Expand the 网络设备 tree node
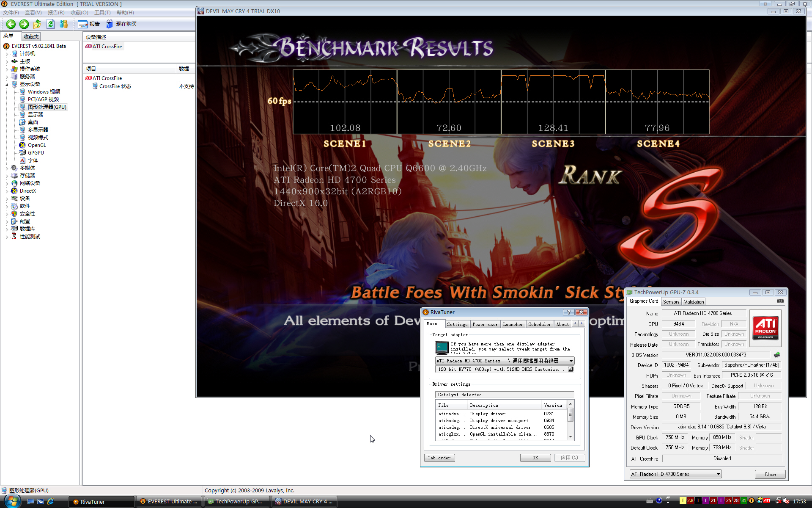Viewport: 812px width, 508px height. 7,184
